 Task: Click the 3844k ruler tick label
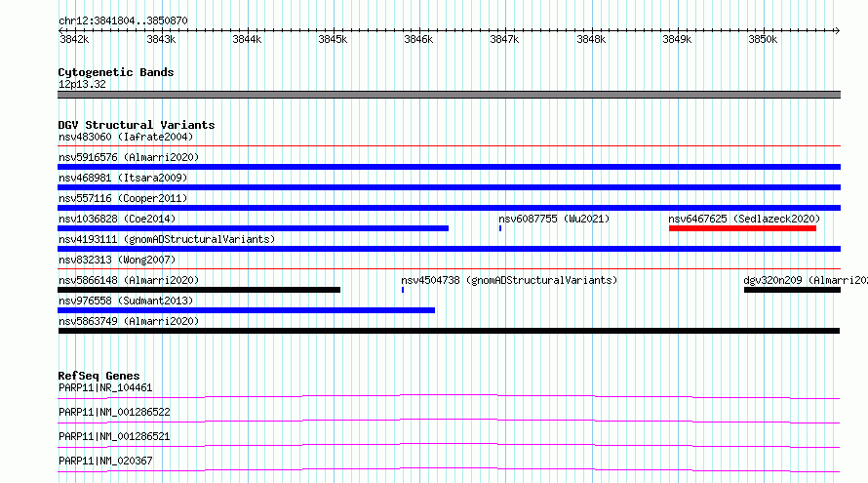pyautogui.click(x=247, y=39)
